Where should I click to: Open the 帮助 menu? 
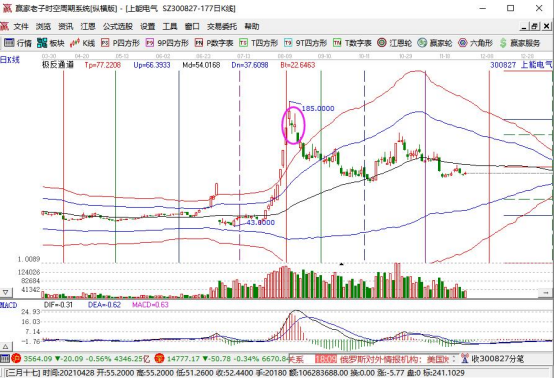(252, 26)
